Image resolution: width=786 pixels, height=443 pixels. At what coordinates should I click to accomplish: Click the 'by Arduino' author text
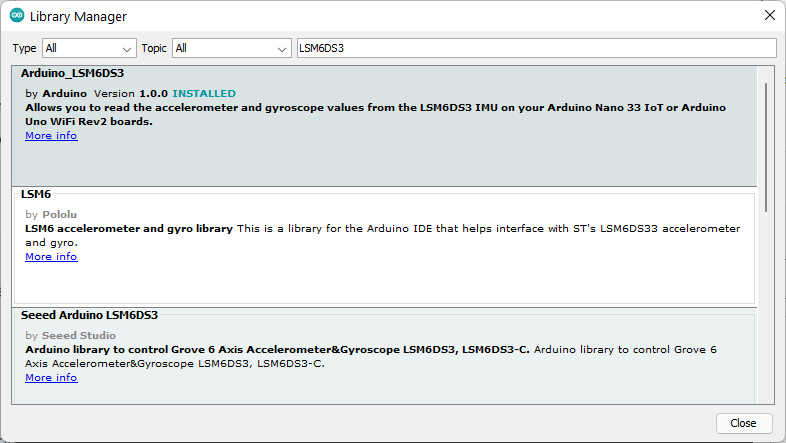click(x=56, y=94)
